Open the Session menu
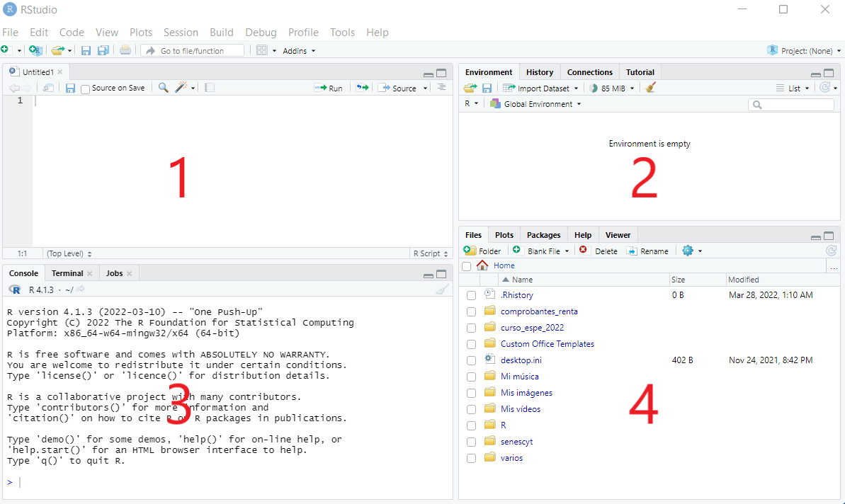 (x=181, y=33)
